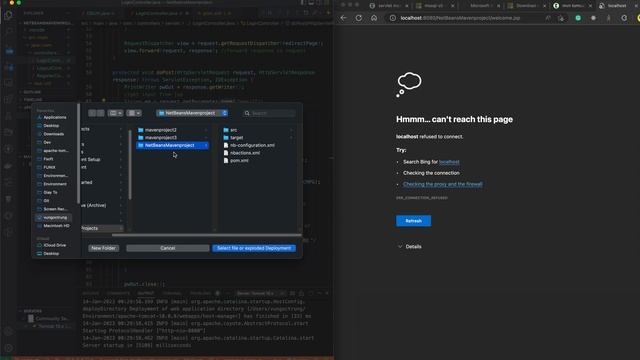Expand the selected NetBeansMavenproject folder chevron
This screenshot has width=640, height=360.
(x=206, y=145)
